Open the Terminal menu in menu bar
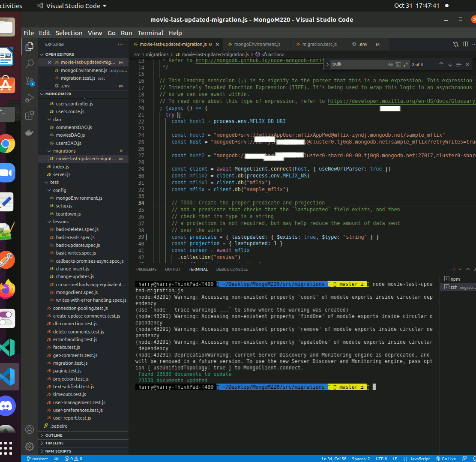The height and width of the screenshot is (462, 476). pyautogui.click(x=150, y=33)
